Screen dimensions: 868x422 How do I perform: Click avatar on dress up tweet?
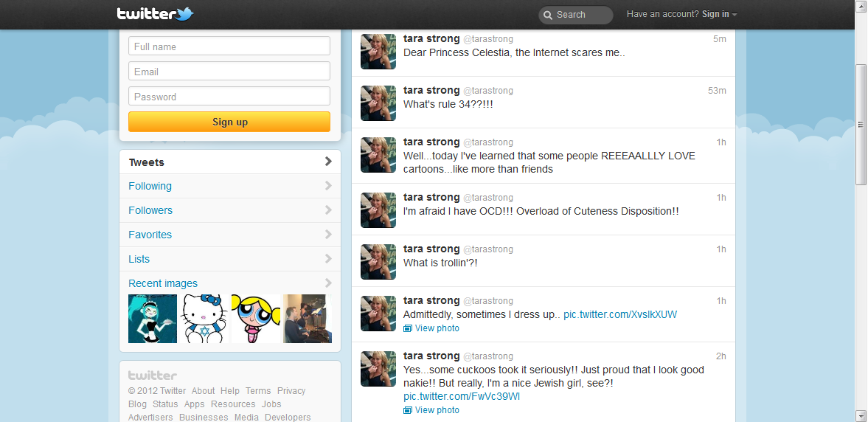(x=378, y=314)
